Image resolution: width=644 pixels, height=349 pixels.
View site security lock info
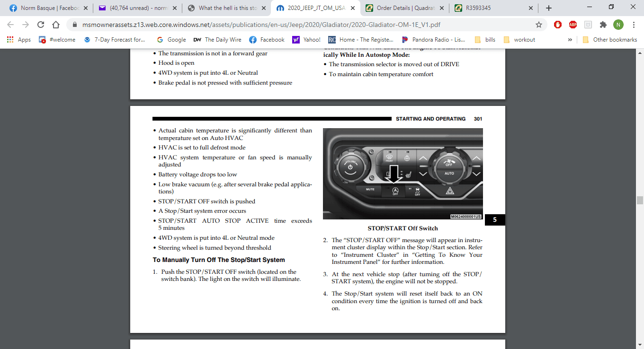click(x=75, y=25)
